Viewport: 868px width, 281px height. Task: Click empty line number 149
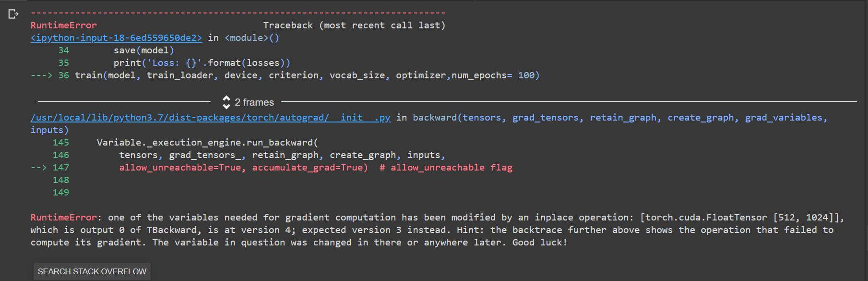(61, 193)
